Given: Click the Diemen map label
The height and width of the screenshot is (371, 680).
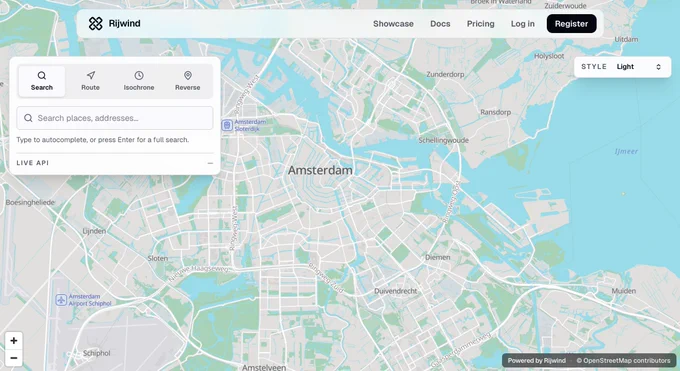Looking at the screenshot, I should (x=437, y=257).
